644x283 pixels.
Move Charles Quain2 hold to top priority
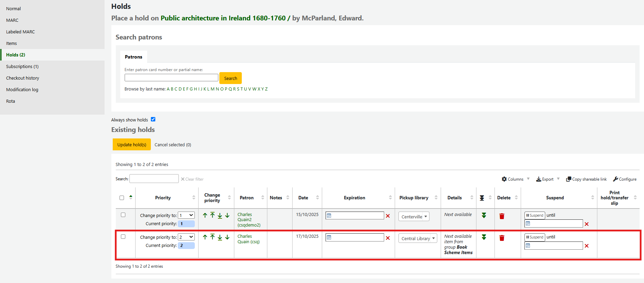click(213, 215)
